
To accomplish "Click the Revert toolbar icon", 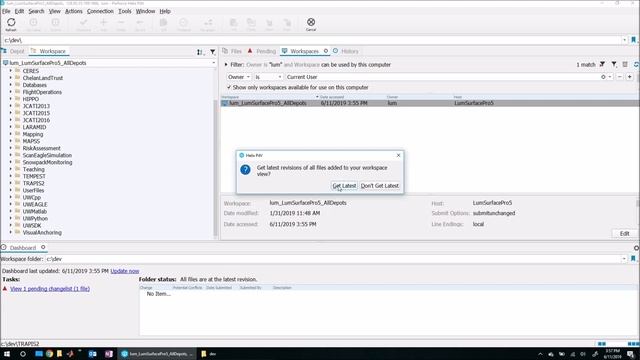I will [140, 24].
